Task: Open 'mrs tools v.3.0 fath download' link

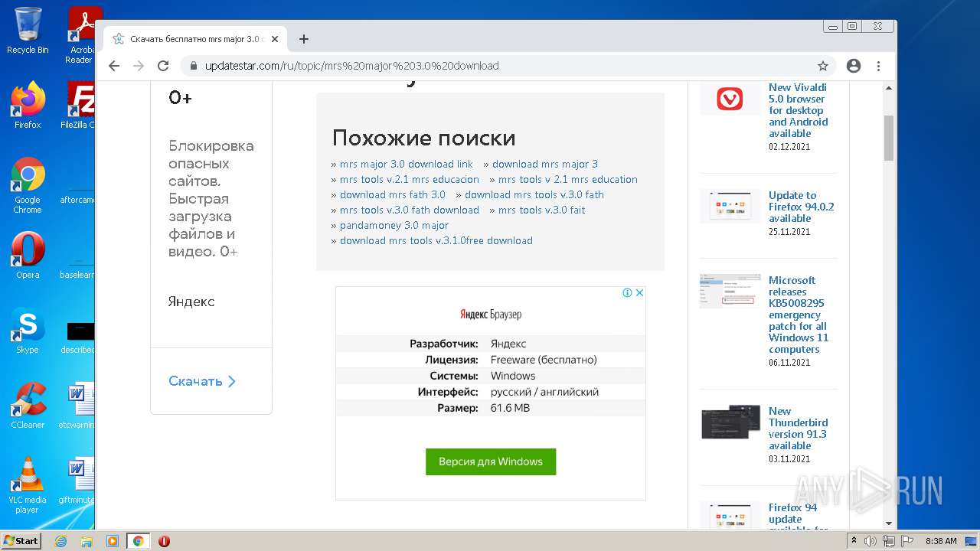Action: tap(410, 210)
